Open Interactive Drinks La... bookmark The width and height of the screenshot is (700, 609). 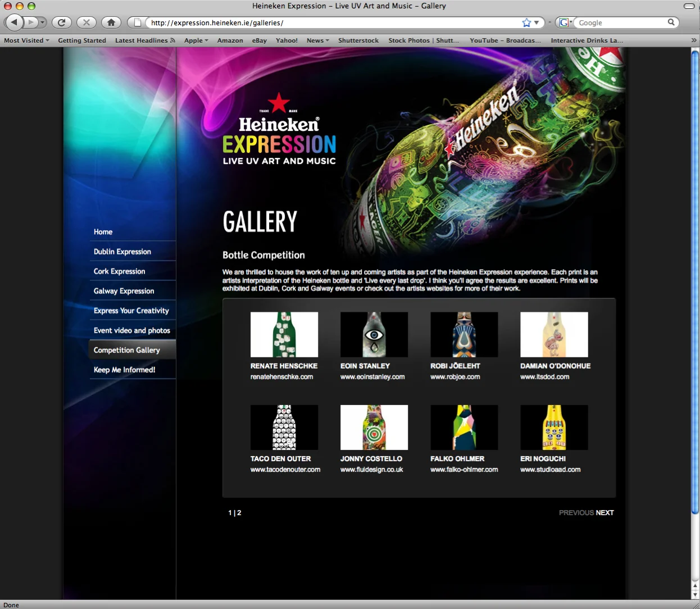pos(587,40)
